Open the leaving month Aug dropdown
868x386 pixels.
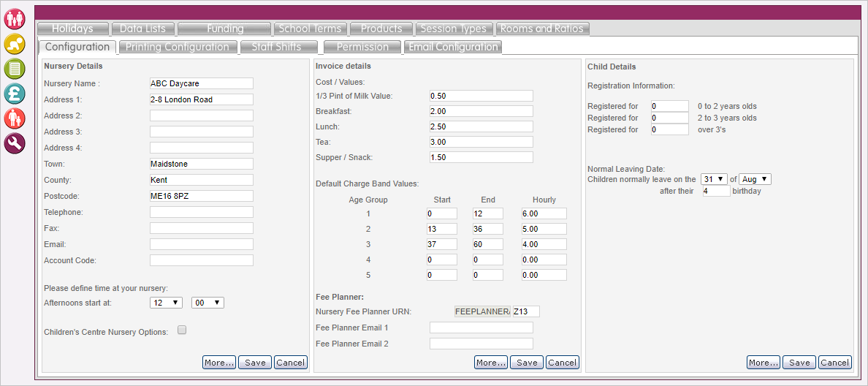pyautogui.click(x=755, y=179)
